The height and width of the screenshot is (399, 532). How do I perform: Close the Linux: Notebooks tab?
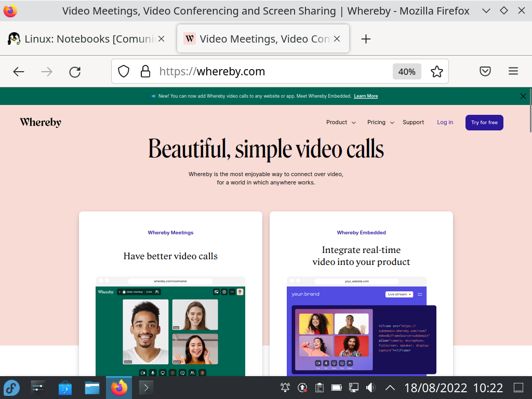(x=162, y=39)
